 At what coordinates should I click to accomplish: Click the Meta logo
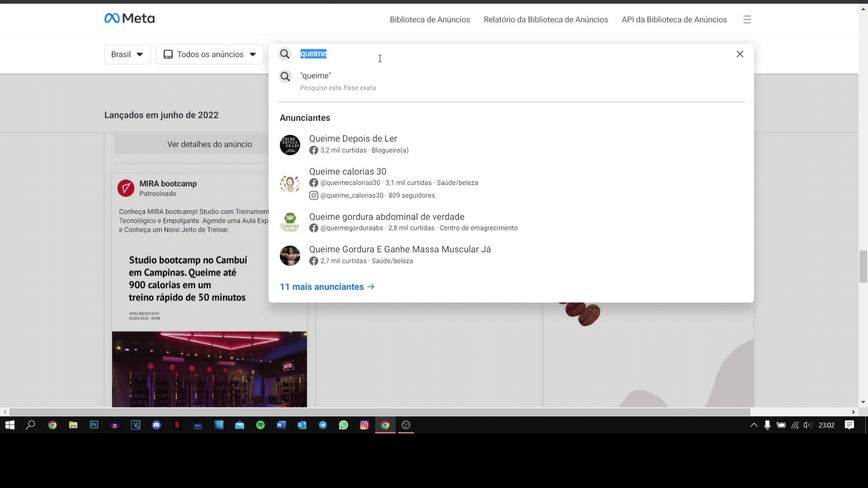[x=129, y=19]
